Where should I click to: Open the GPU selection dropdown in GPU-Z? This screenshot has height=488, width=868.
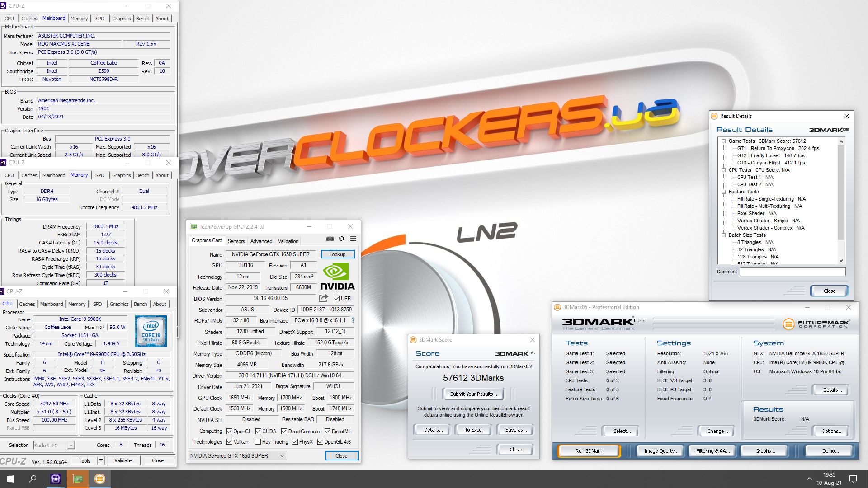(237, 456)
